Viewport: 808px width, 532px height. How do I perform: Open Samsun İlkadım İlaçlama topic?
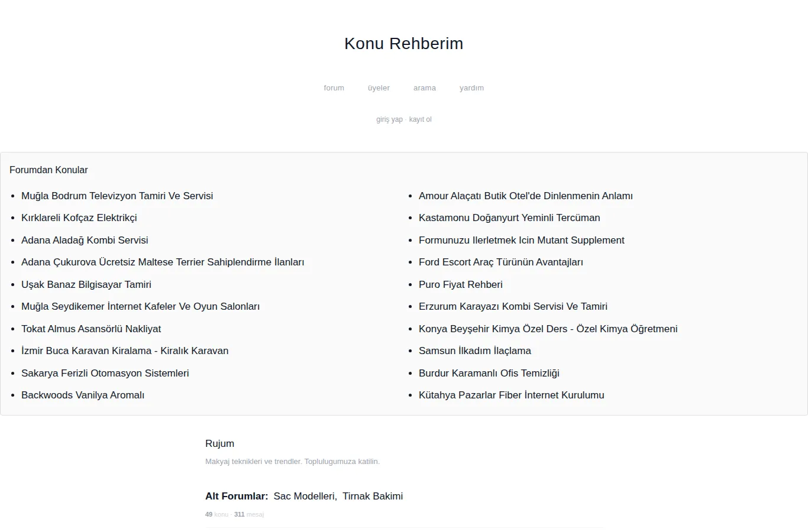(x=475, y=351)
